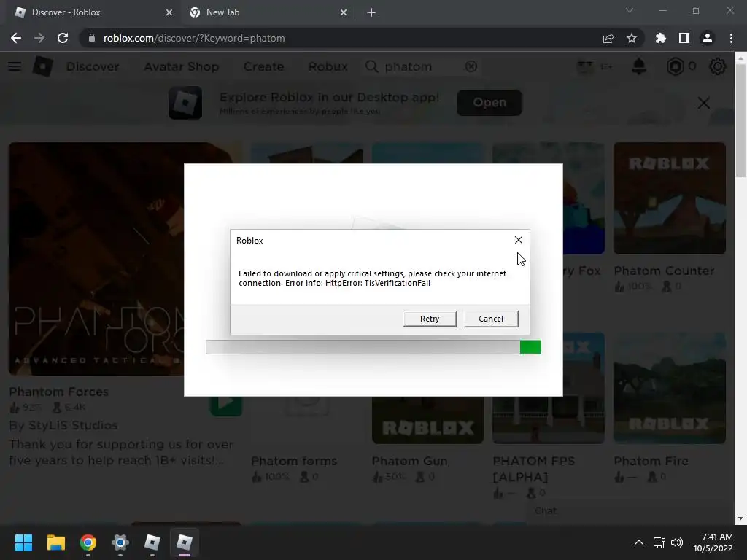Switch to the New Tab tab
This screenshot has height=560, width=747.
pyautogui.click(x=267, y=12)
